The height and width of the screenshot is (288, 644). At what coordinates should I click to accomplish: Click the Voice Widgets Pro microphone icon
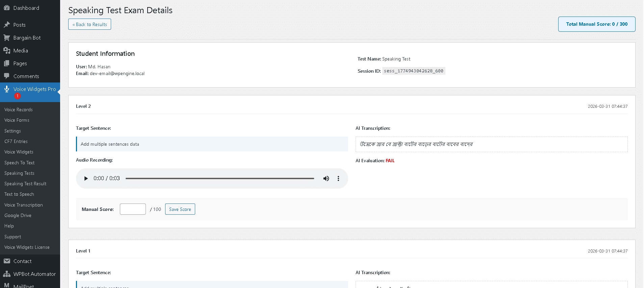tap(7, 89)
